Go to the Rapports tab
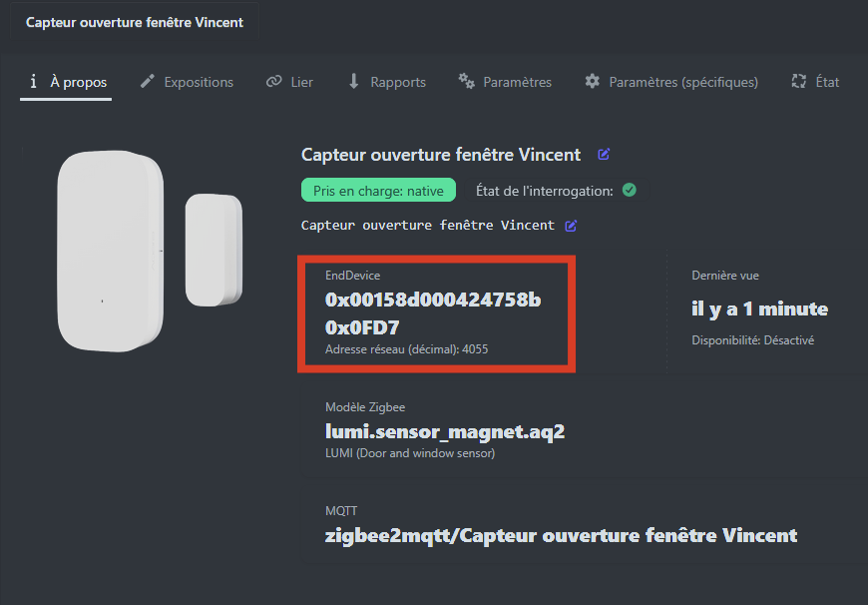 (398, 82)
